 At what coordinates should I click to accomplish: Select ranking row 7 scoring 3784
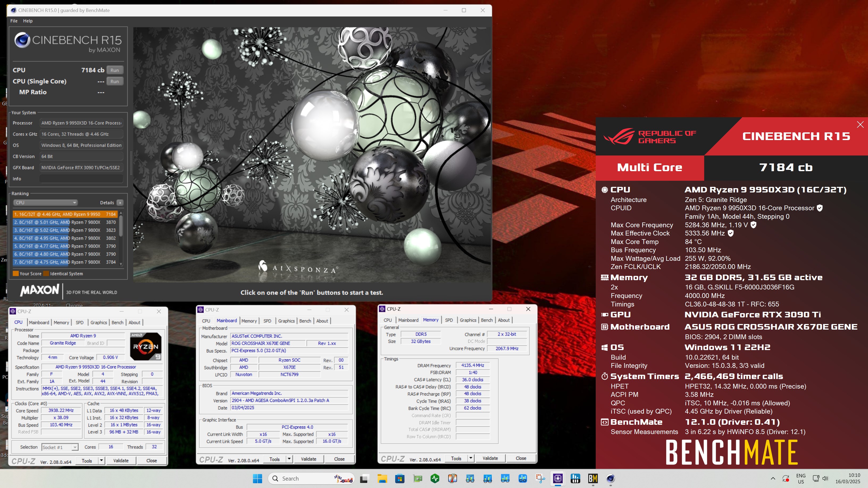click(65, 262)
